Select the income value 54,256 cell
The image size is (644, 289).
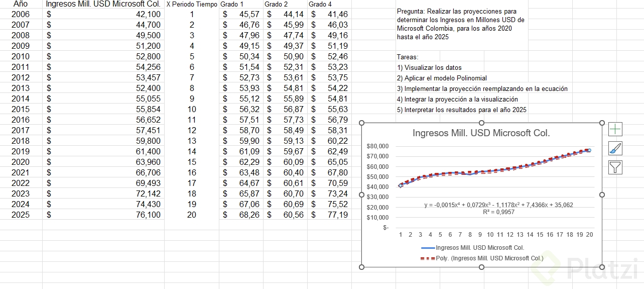(x=103, y=67)
